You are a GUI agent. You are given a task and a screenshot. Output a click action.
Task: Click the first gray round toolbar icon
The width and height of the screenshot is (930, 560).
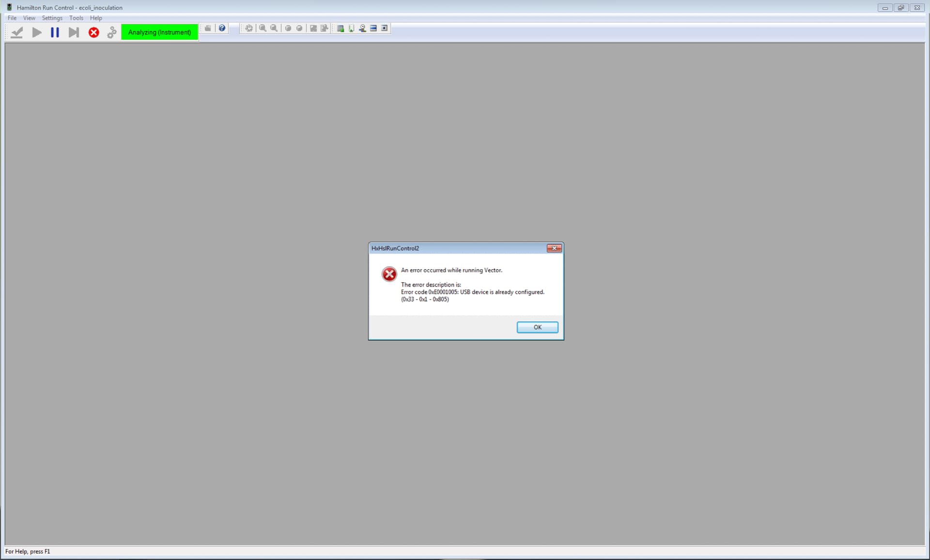click(288, 28)
